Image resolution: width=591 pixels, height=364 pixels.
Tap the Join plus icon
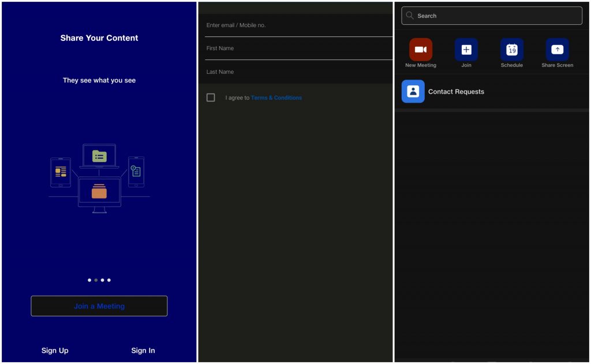coord(466,50)
